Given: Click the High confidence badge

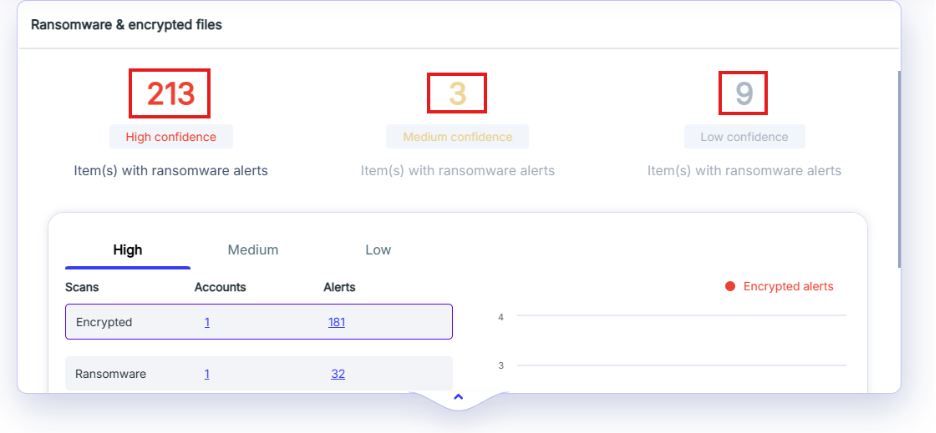Looking at the screenshot, I should coord(171,137).
